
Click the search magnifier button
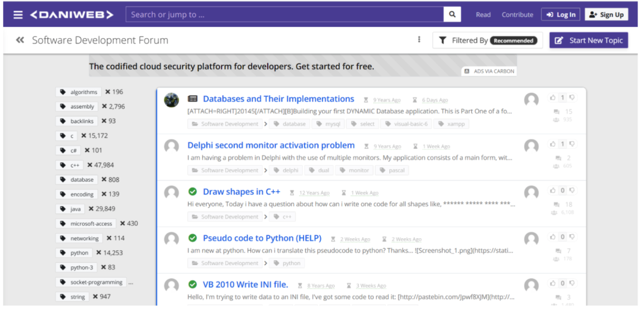[453, 14]
